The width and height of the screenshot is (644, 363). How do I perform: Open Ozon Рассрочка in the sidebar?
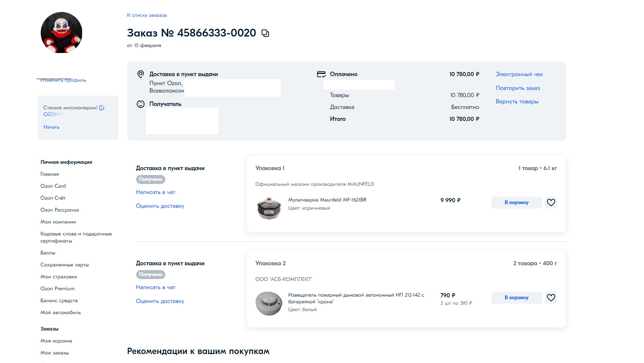click(60, 210)
